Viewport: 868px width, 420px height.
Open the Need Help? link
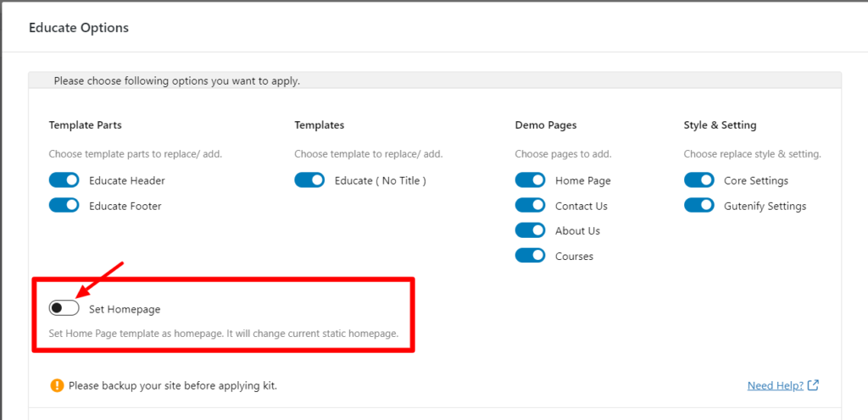click(776, 386)
